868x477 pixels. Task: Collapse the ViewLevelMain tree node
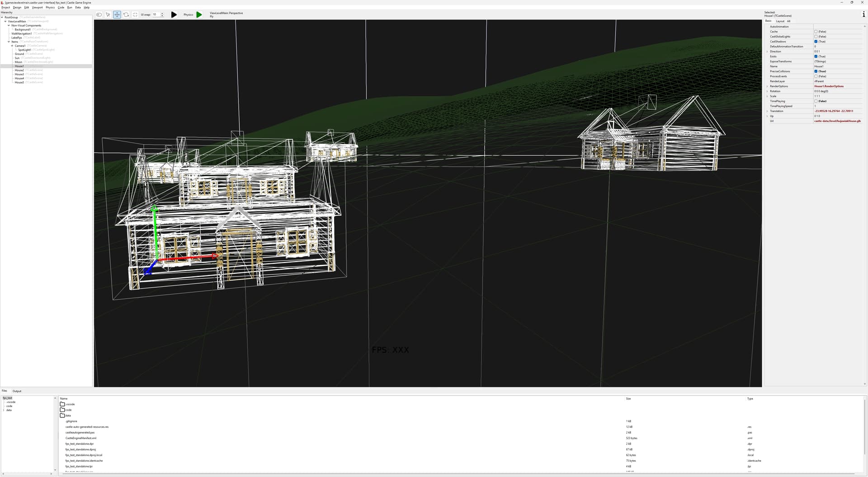pyautogui.click(x=5, y=21)
